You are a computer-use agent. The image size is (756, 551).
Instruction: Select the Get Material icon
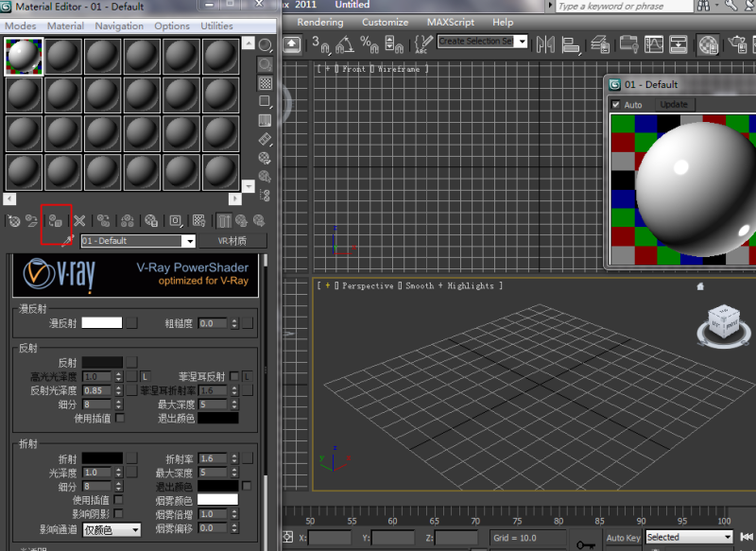(13, 221)
